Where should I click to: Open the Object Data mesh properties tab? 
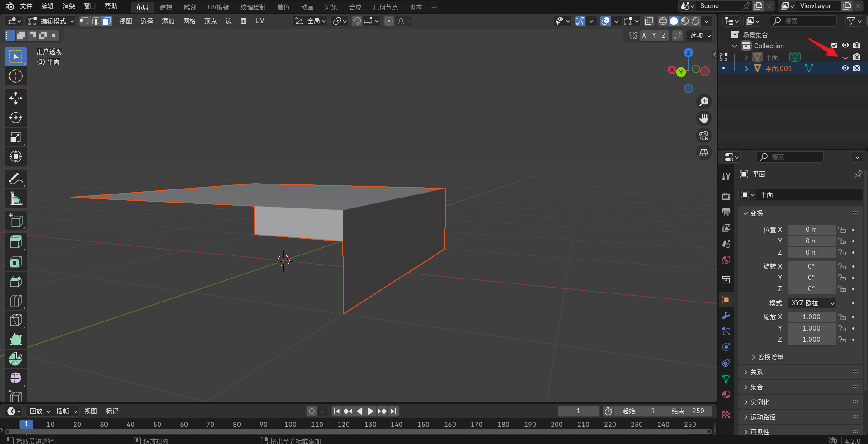click(726, 378)
